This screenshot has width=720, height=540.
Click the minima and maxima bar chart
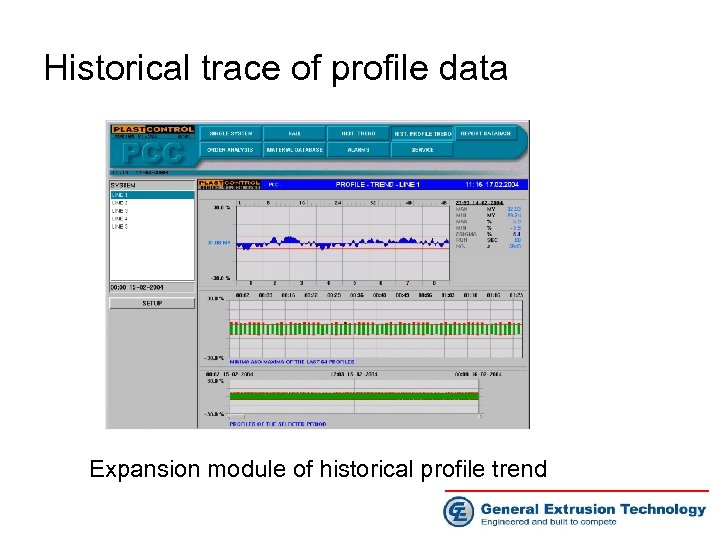(376, 329)
